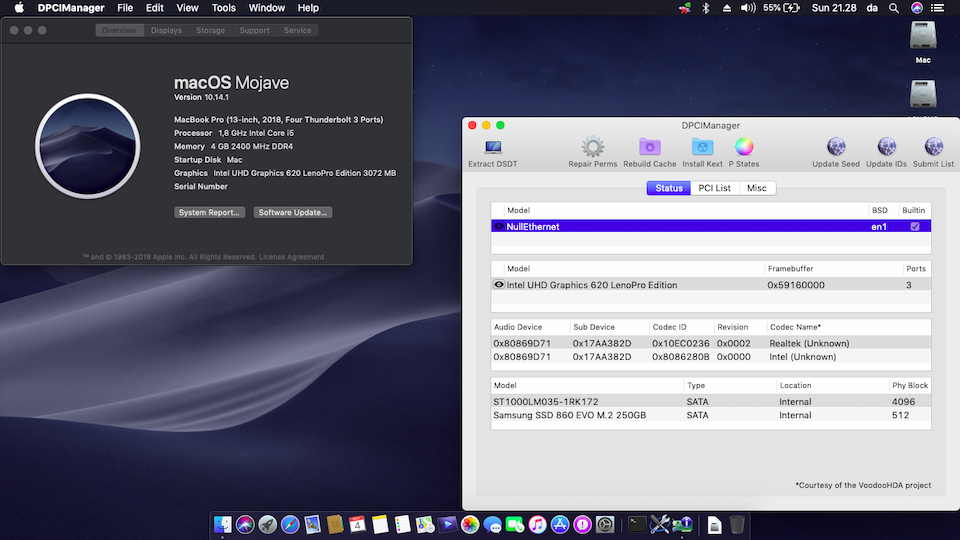This screenshot has height=540, width=960.
Task: Open the File menu
Action: [125, 8]
